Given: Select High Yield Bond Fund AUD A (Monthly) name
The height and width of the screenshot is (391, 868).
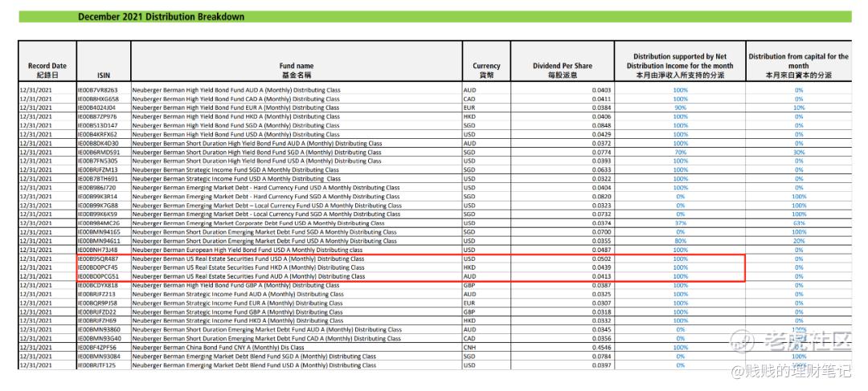Looking at the screenshot, I should coord(236,90).
